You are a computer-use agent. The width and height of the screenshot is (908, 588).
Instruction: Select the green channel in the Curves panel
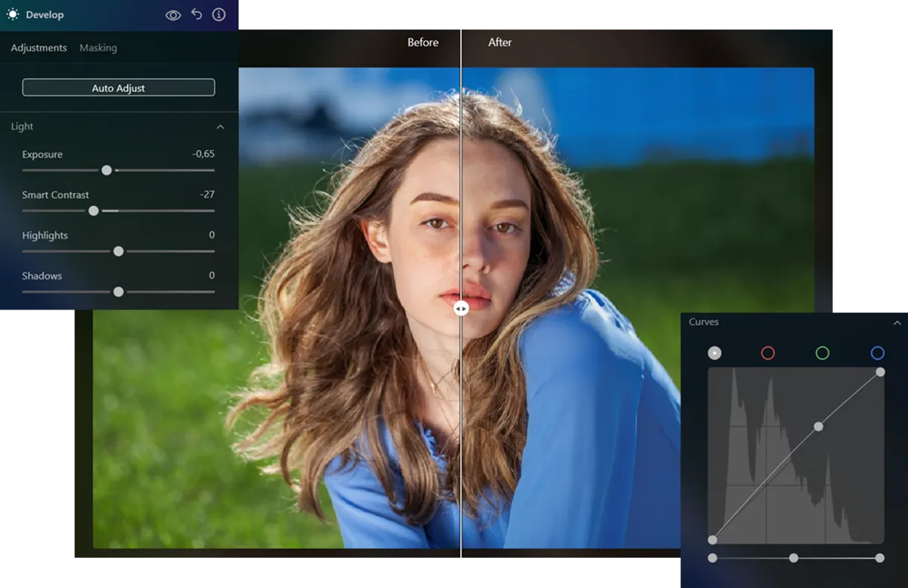point(822,353)
